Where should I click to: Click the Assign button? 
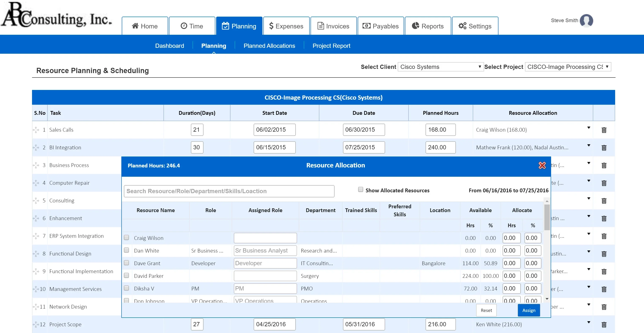pyautogui.click(x=529, y=310)
